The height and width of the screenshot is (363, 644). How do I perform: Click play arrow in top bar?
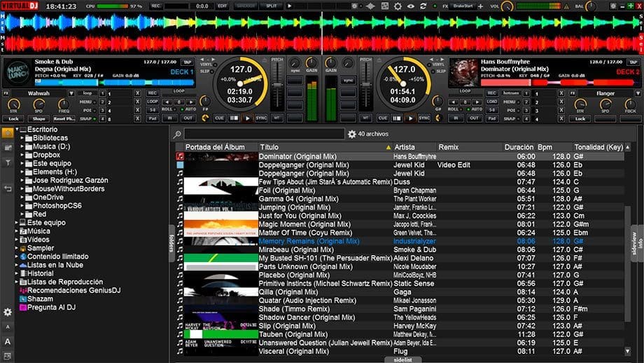(x=290, y=6)
